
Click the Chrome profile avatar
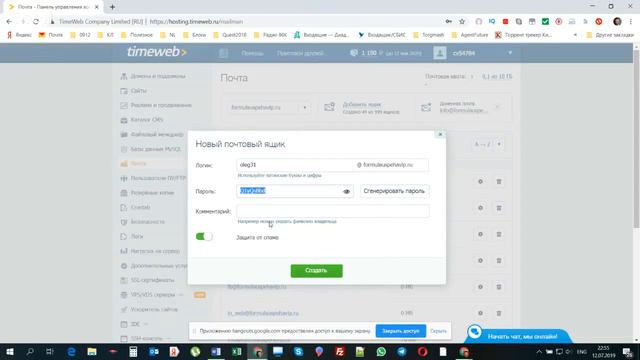click(617, 22)
